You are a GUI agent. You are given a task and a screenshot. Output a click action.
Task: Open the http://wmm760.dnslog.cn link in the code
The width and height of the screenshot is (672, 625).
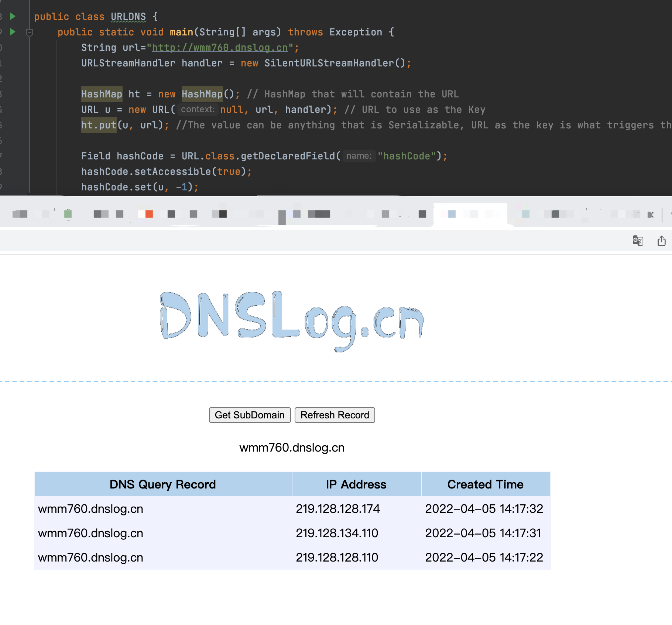220,48
